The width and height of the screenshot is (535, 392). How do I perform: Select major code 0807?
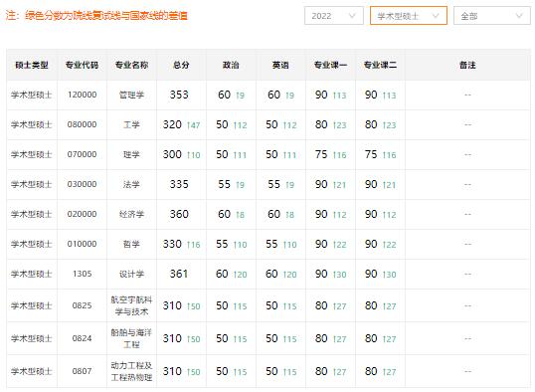pos(82,371)
